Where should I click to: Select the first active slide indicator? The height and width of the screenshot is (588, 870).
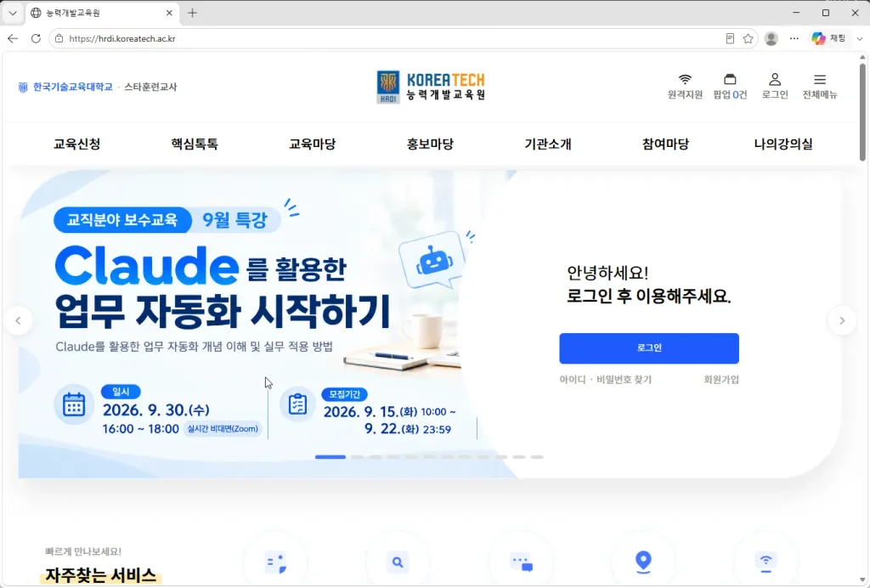(x=330, y=457)
